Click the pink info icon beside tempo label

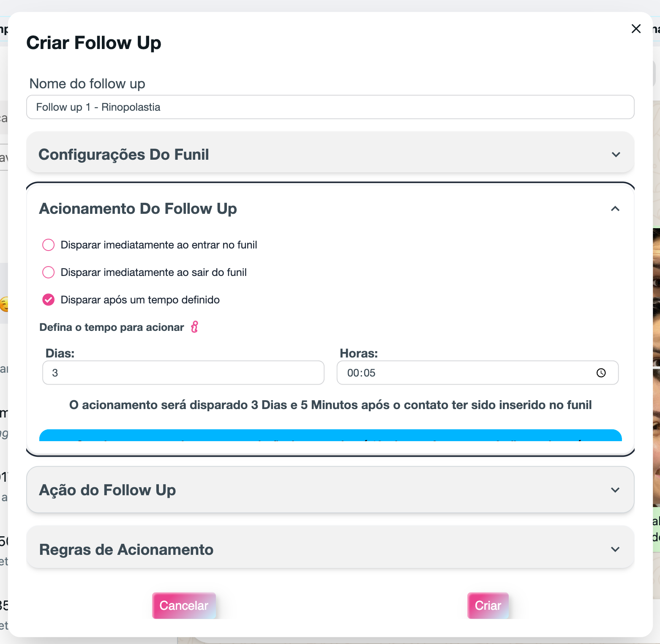[x=194, y=327]
